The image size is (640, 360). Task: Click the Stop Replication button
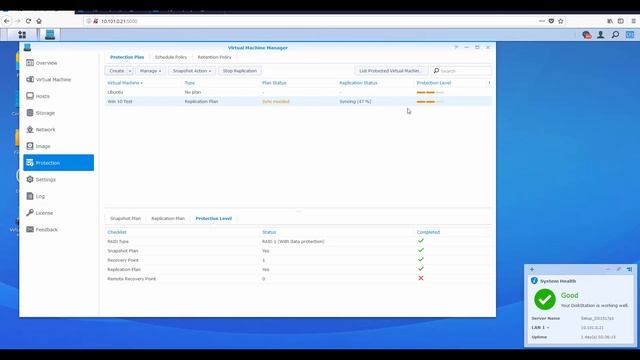click(240, 71)
